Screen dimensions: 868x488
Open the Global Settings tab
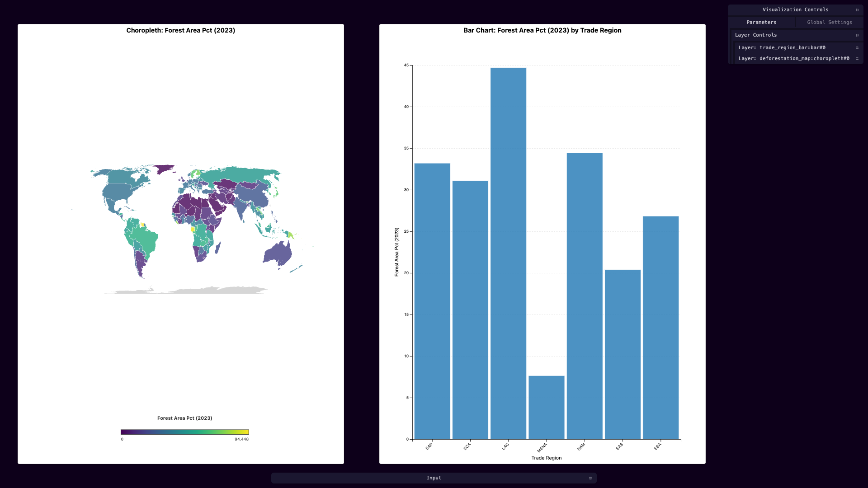pos(830,23)
